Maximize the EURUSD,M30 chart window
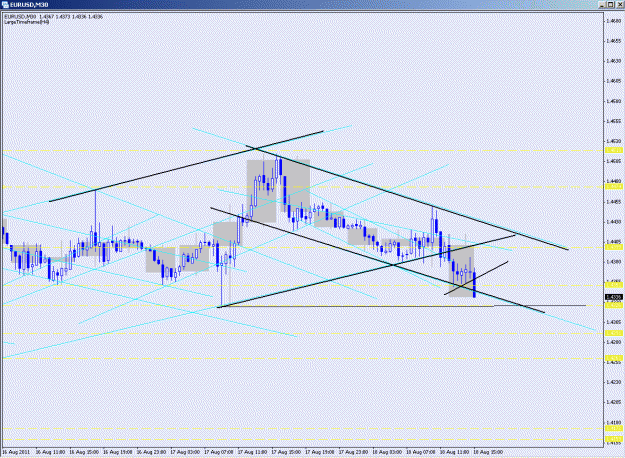625x458 pixels. 611,5
